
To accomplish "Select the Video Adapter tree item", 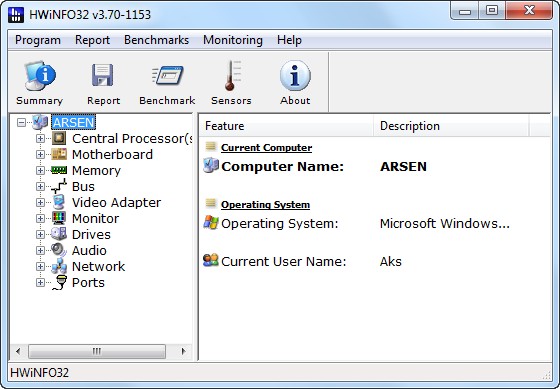I will click(x=116, y=203).
